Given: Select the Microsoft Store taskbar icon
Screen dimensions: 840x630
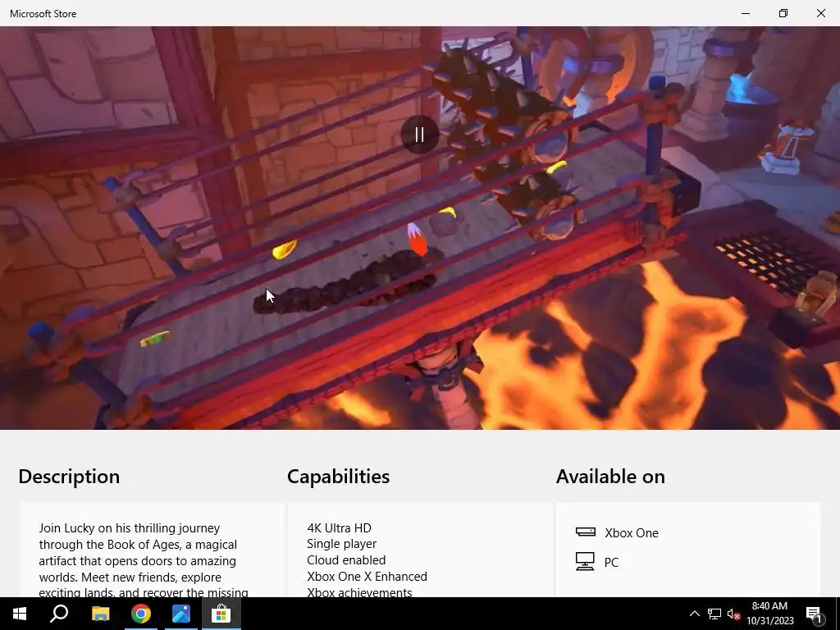Looking at the screenshot, I should click(x=221, y=614).
